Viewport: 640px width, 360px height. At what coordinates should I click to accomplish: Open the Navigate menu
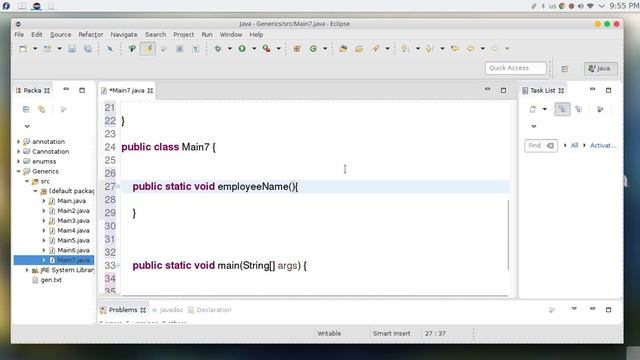[x=124, y=35]
